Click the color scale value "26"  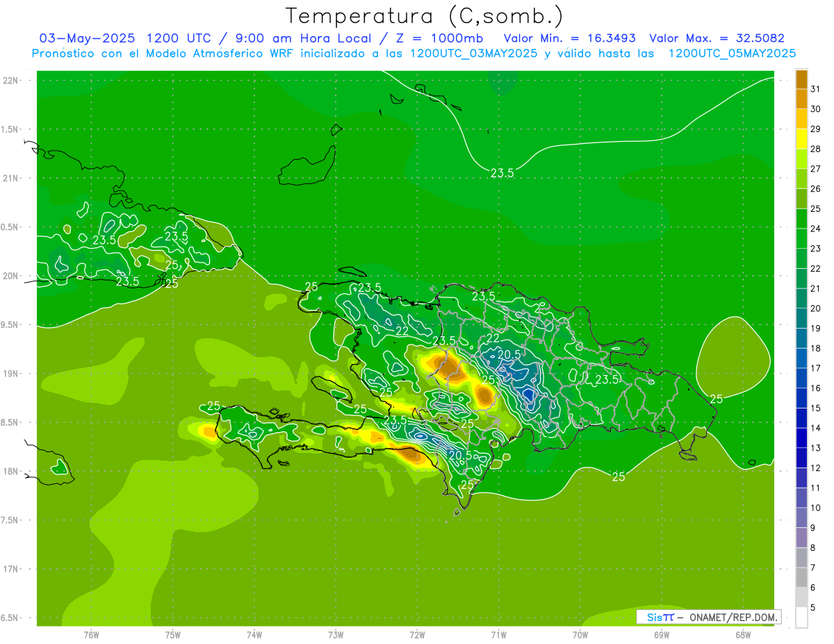(815, 189)
